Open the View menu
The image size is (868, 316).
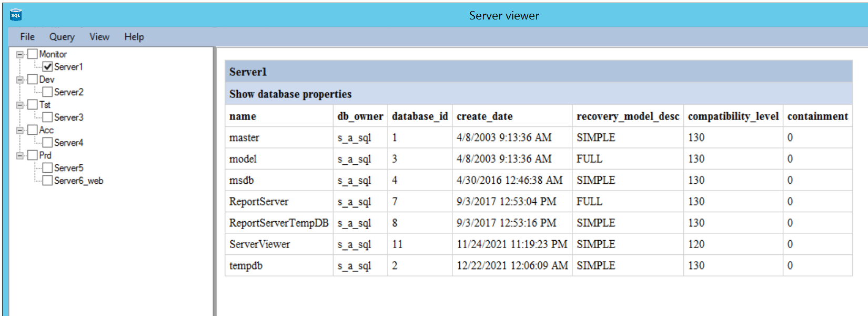pyautogui.click(x=99, y=37)
